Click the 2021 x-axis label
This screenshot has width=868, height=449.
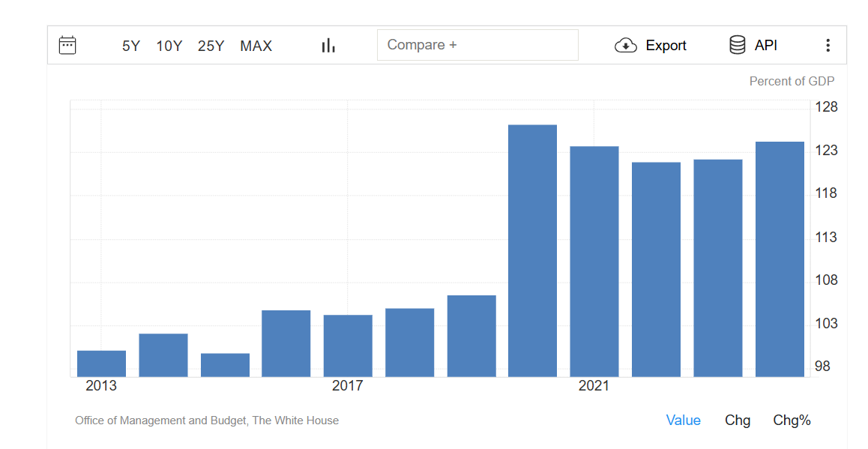(x=594, y=385)
